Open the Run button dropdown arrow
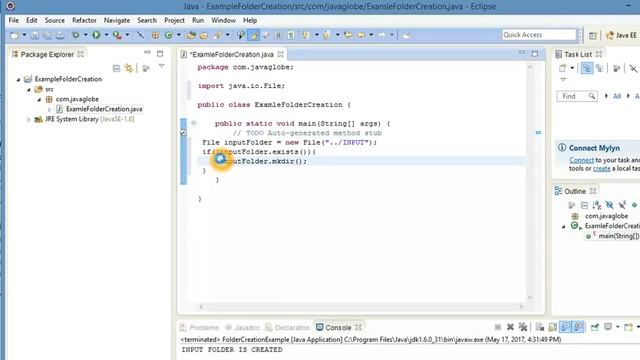 (106, 35)
